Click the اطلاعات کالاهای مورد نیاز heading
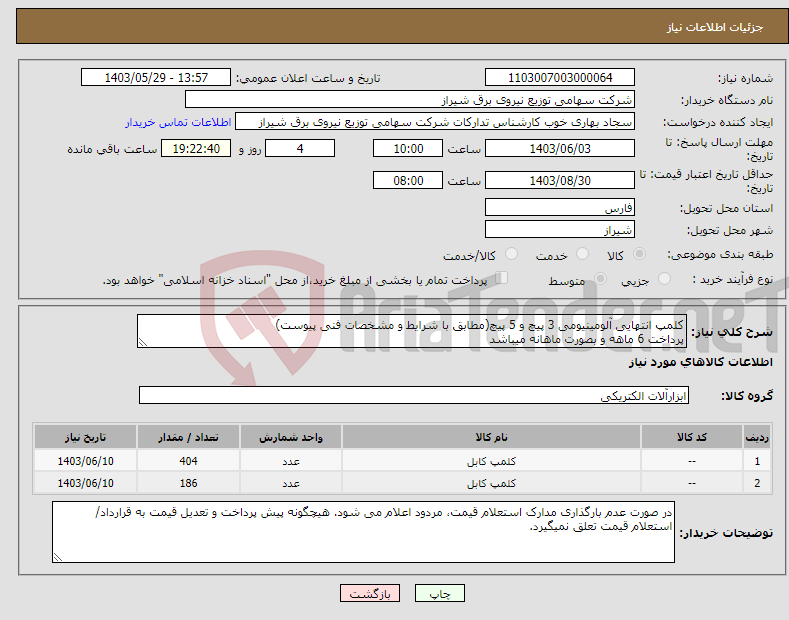Viewport: 789px width, 620px height. point(700,362)
